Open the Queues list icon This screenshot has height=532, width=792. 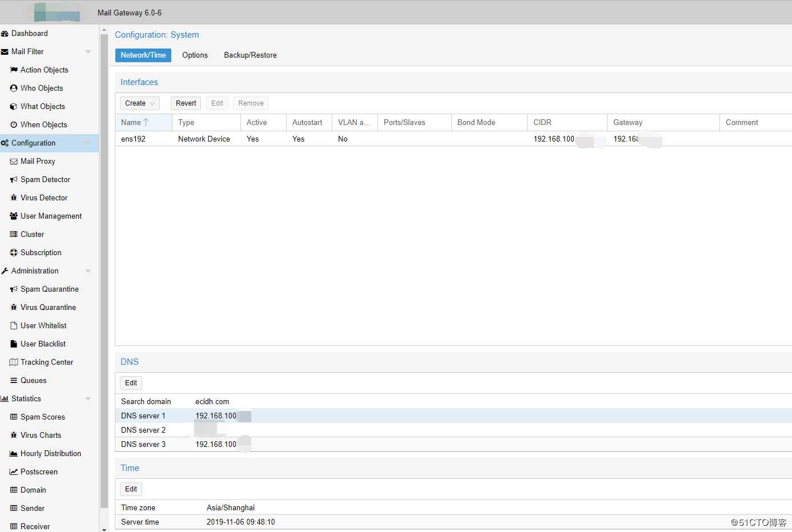pyautogui.click(x=14, y=381)
